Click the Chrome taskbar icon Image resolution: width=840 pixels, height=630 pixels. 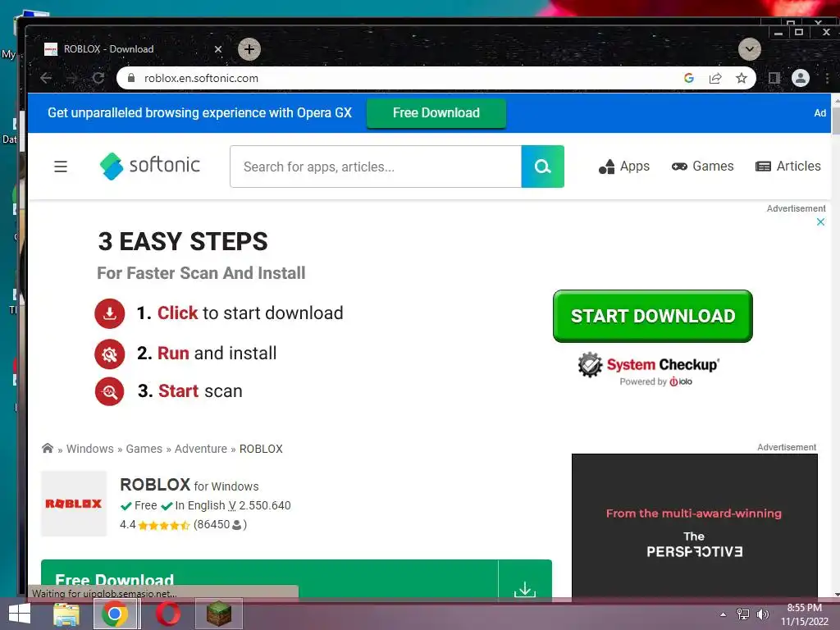115,614
